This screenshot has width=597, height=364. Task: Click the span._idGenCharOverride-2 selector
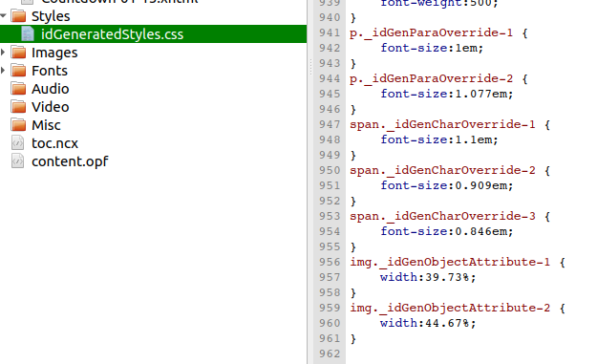pyautogui.click(x=442, y=170)
